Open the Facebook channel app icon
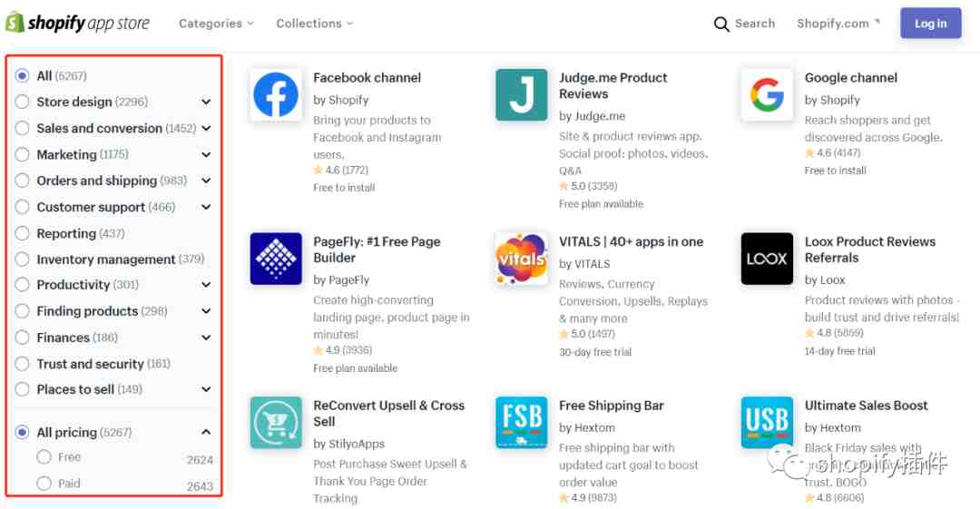The width and height of the screenshot is (980, 509). pyautogui.click(x=276, y=94)
